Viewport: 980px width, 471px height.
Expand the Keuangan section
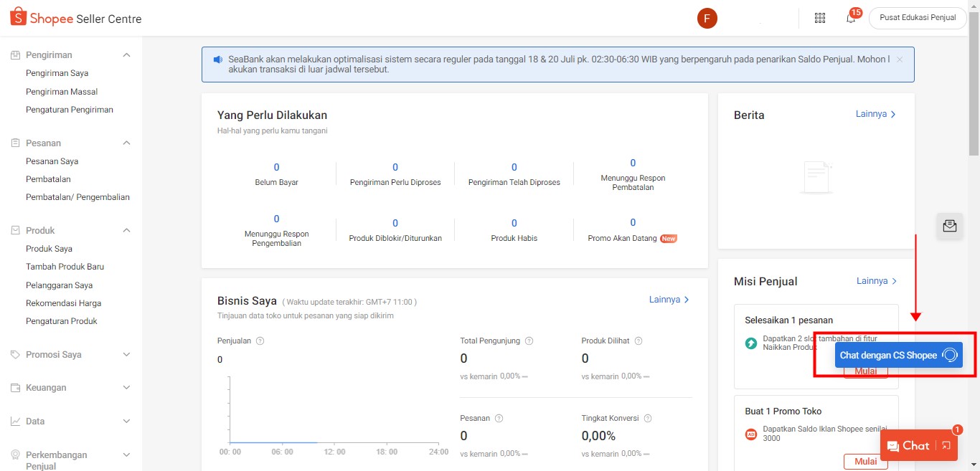pos(127,388)
